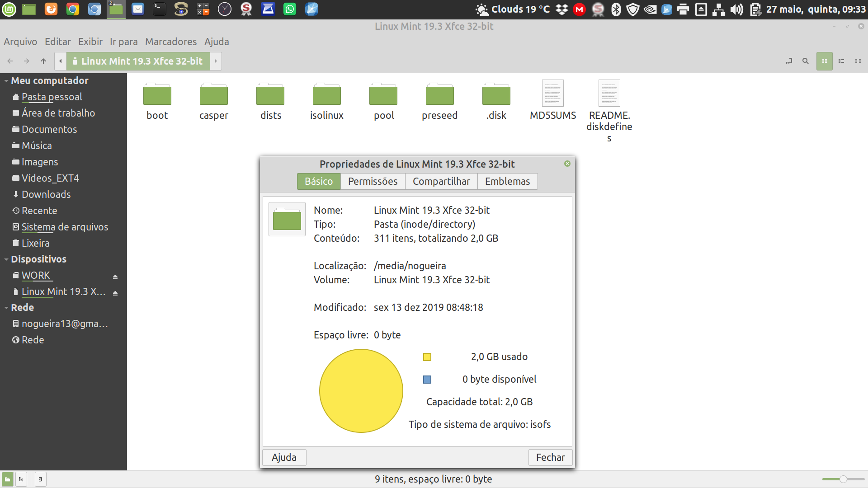Open the Editar menu
Image resolution: width=868 pixels, height=488 pixels.
click(58, 42)
